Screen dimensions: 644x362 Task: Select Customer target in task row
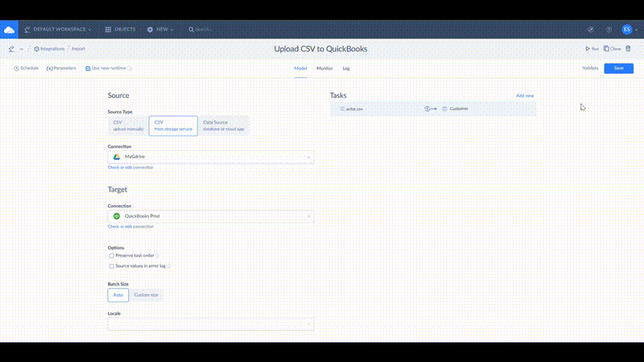(458, 109)
